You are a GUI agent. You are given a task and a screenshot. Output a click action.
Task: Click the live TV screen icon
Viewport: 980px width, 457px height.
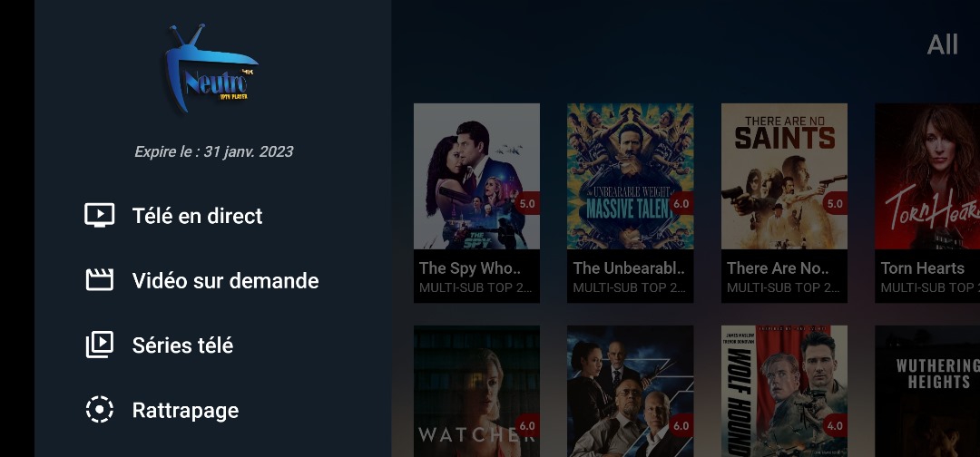point(100,215)
